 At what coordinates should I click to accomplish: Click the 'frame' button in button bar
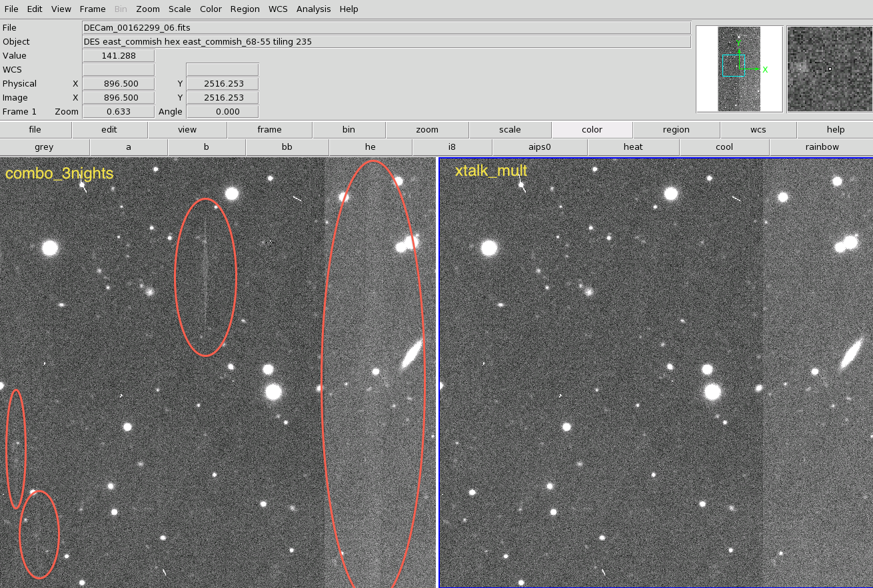pyautogui.click(x=269, y=130)
